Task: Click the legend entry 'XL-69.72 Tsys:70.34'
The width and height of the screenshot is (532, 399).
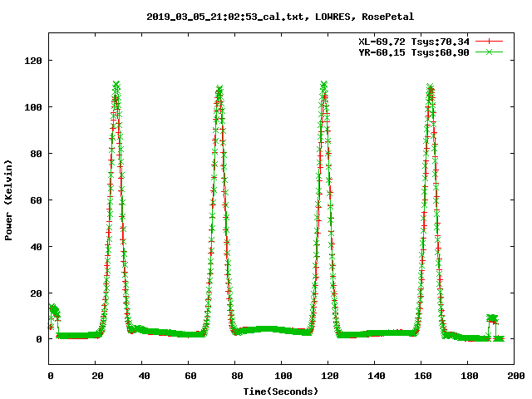Action: pyautogui.click(x=414, y=42)
